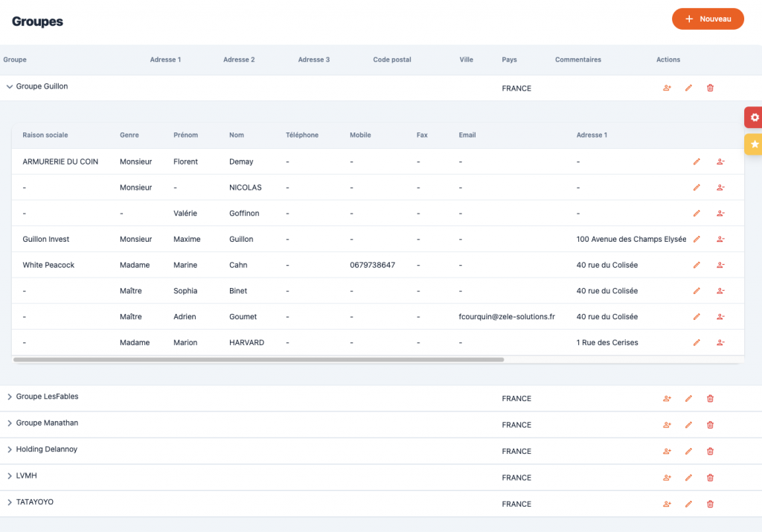Screen dimensions: 762x532
Task: Edit the Marine Cahn contact row
Action: (x=697, y=265)
